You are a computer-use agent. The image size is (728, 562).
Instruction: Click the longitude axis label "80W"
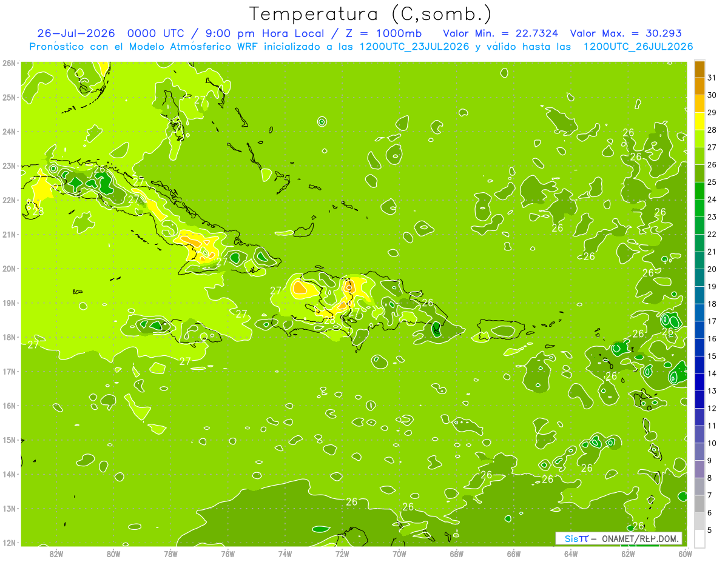click(x=113, y=554)
